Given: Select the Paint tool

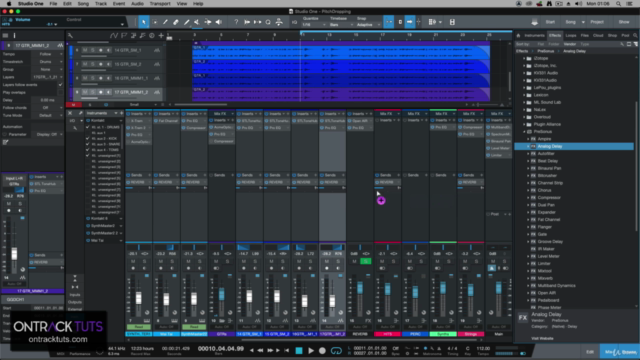Looking at the screenshot, I should tap(186, 22).
